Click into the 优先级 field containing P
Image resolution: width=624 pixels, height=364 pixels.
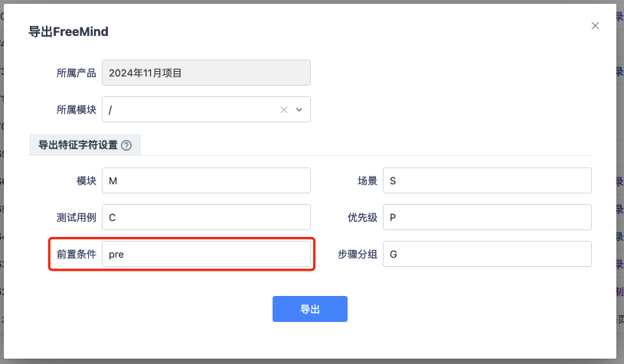(x=487, y=217)
